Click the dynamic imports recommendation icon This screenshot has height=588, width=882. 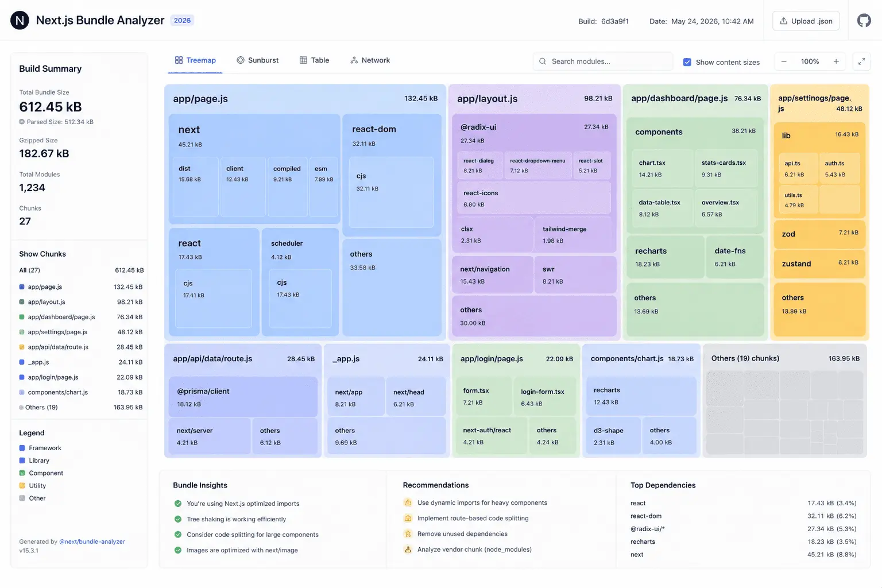[x=408, y=502]
